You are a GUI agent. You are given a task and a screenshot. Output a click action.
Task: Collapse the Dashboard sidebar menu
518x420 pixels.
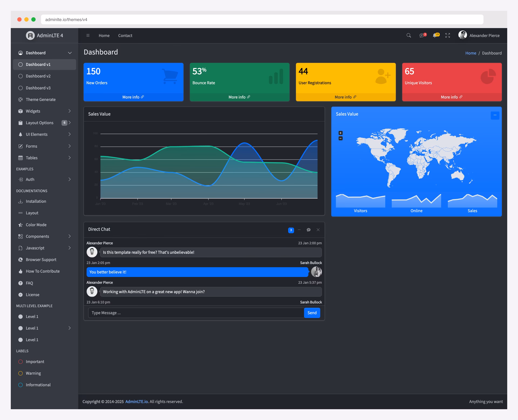(x=45, y=53)
